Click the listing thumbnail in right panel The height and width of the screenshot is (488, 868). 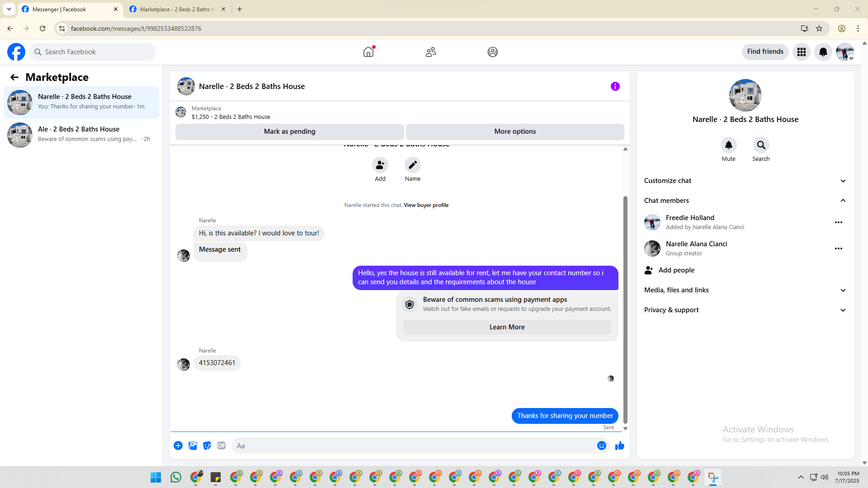(745, 95)
